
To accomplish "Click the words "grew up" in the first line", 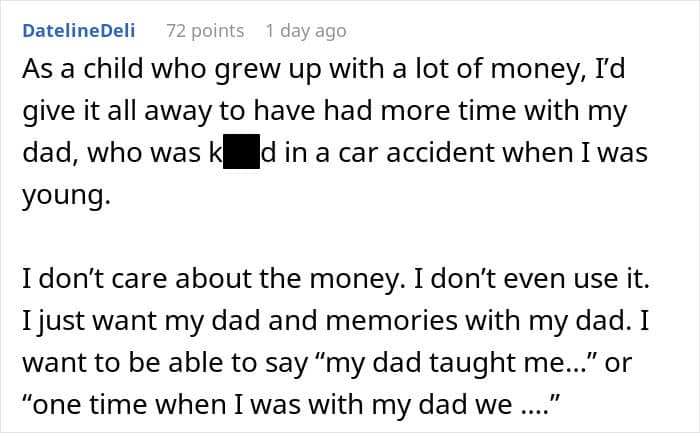I will tap(267, 70).
